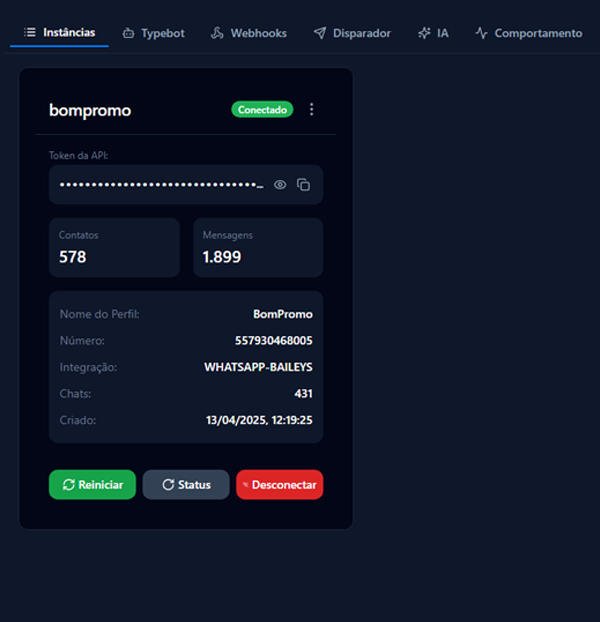Open the Comportamento tab
Screen dimensions: 600x622
[x=529, y=33]
